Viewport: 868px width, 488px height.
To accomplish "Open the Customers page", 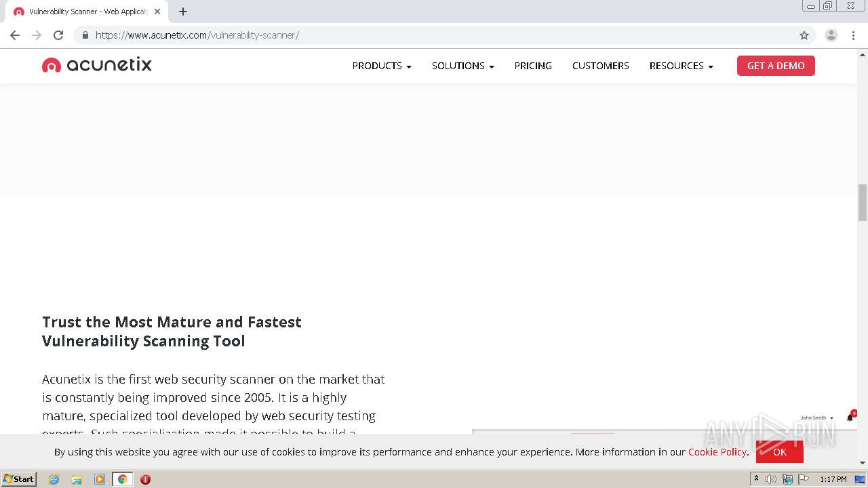I will (x=601, y=66).
